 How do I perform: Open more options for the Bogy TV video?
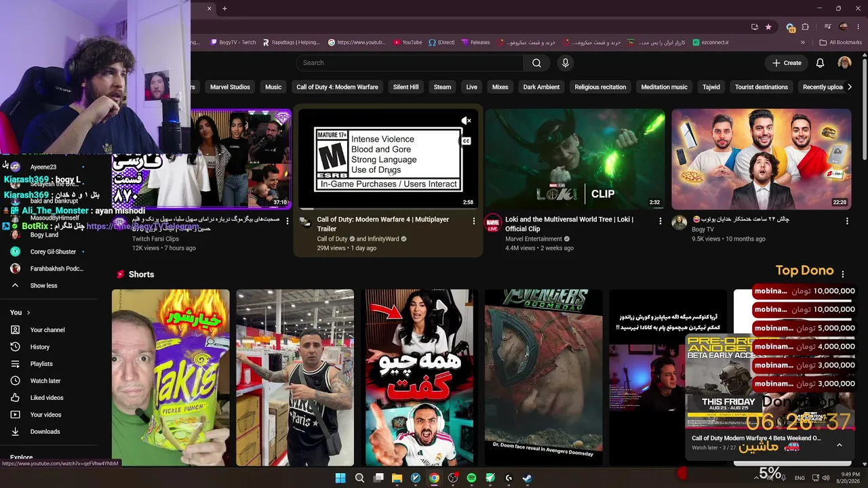[x=847, y=221]
